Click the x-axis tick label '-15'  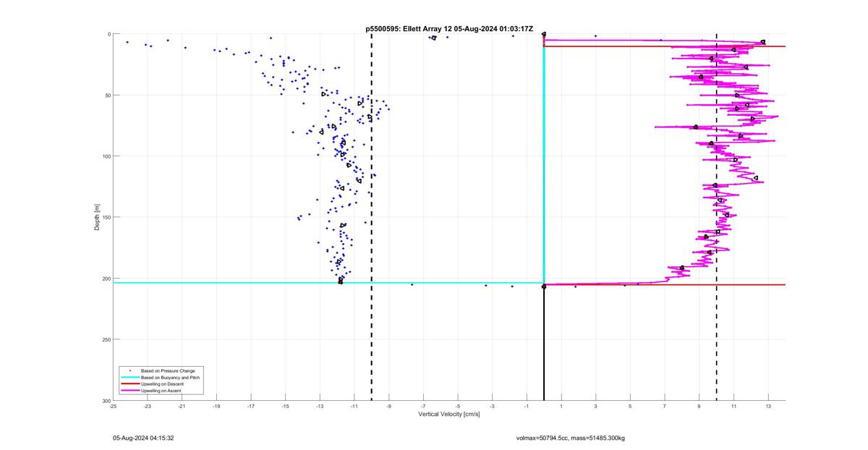tap(285, 407)
